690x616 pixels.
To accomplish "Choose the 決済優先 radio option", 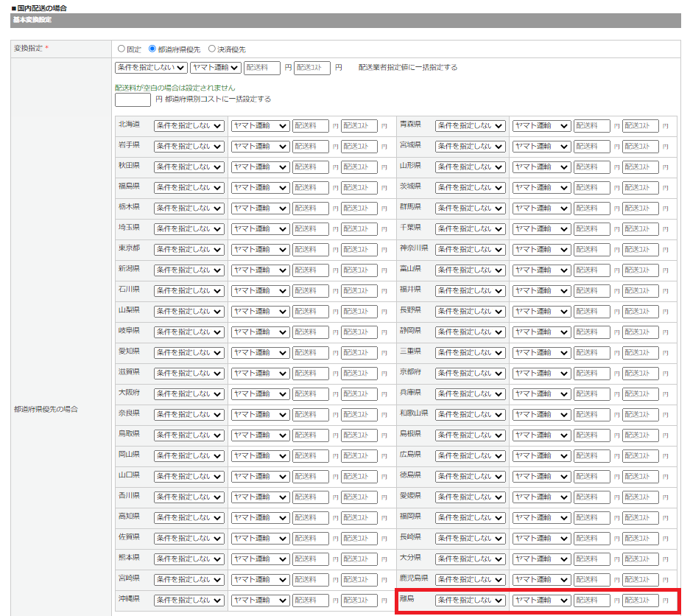I will [x=212, y=49].
